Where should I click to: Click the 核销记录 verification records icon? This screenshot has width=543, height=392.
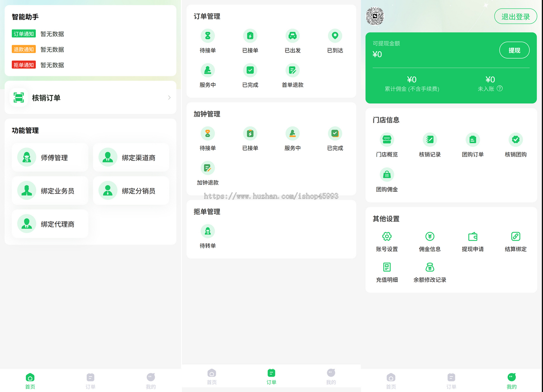click(430, 139)
